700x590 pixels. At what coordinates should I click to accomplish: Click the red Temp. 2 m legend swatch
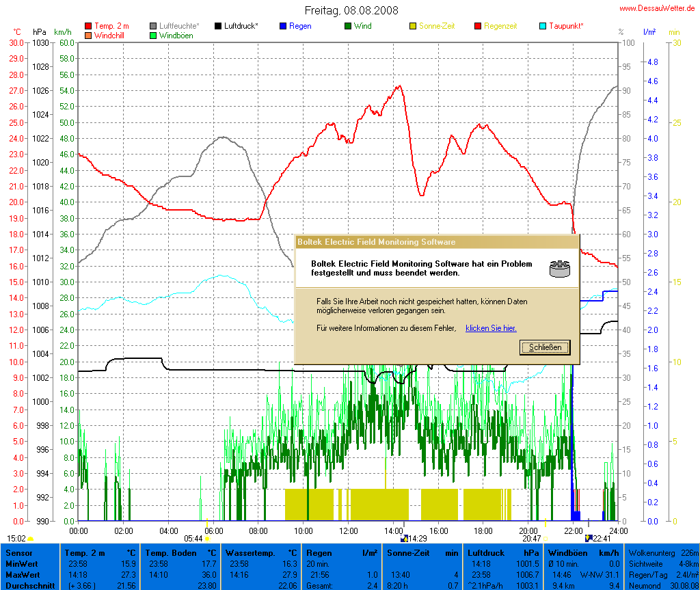pos(88,26)
